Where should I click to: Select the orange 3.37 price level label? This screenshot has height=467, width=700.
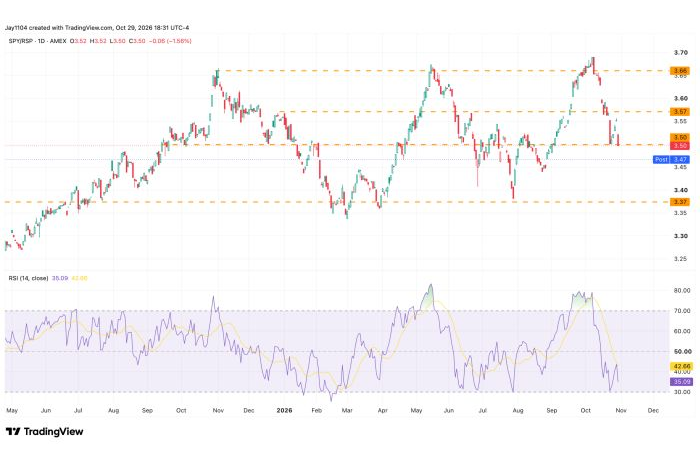pyautogui.click(x=680, y=202)
